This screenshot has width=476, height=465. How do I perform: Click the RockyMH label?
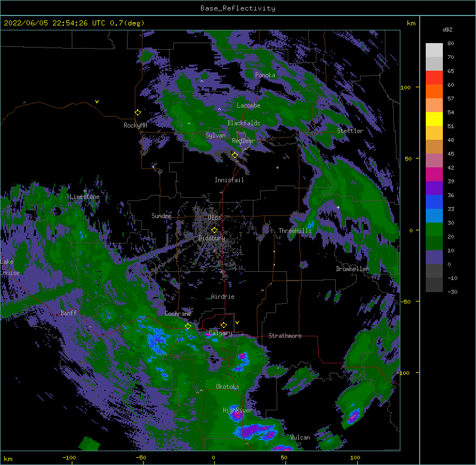click(135, 125)
